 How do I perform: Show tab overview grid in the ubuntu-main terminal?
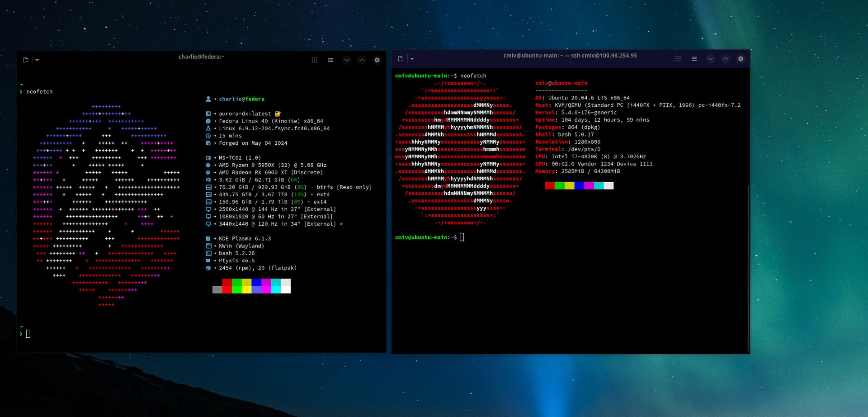point(678,59)
